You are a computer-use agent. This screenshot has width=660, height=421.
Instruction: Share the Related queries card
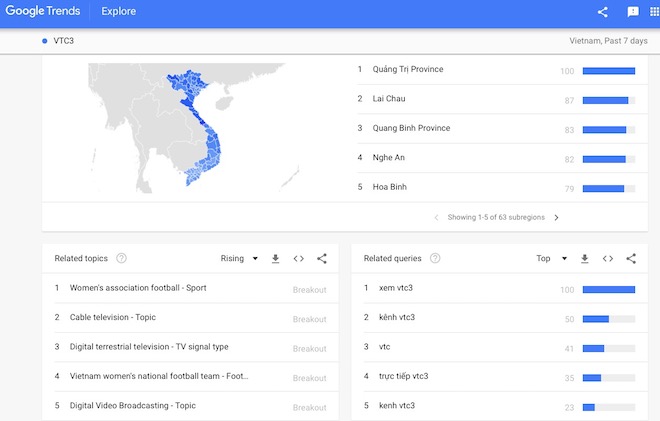631,258
